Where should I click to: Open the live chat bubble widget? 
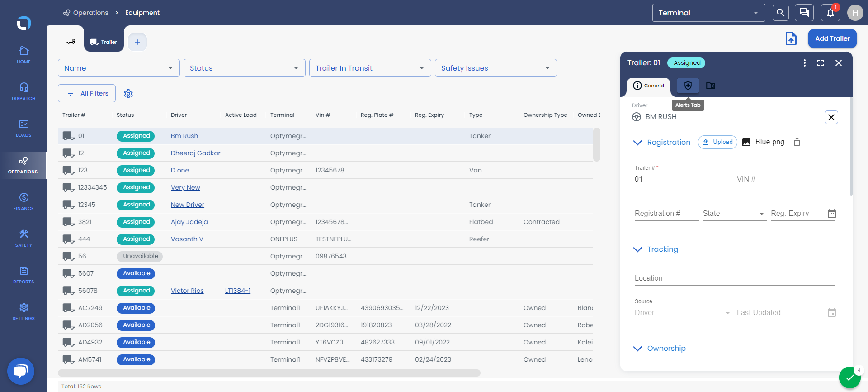coord(21,371)
